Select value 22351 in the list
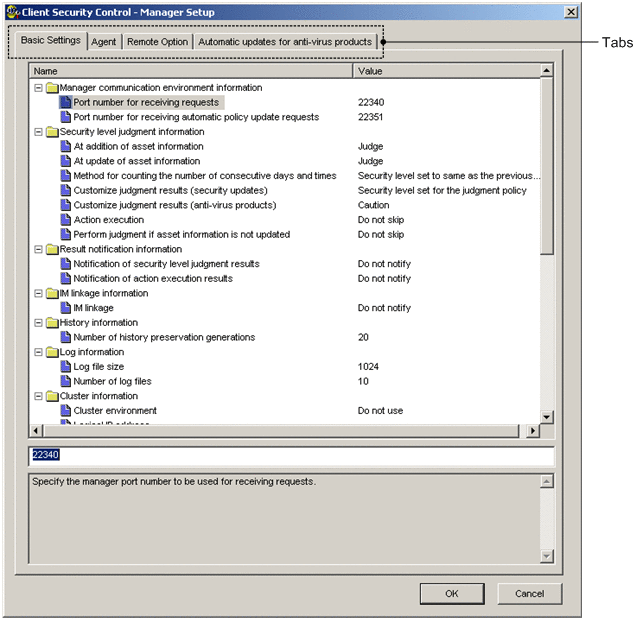636x621 pixels. point(370,117)
